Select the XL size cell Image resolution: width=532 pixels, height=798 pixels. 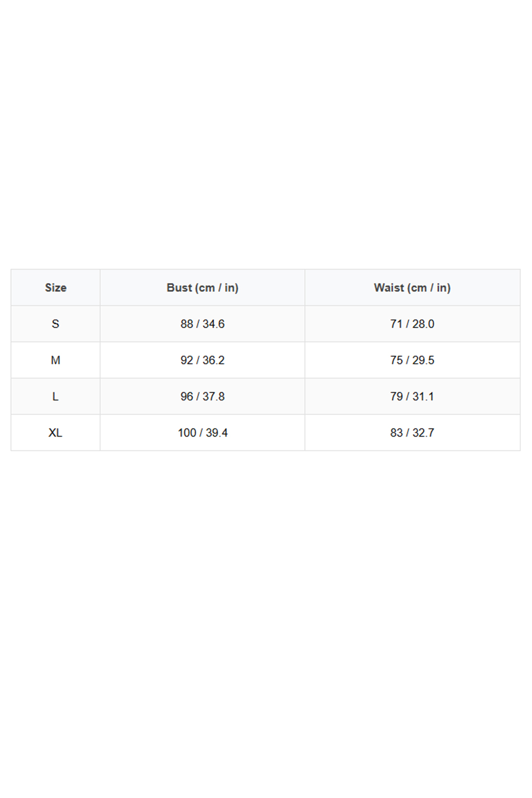tap(56, 433)
